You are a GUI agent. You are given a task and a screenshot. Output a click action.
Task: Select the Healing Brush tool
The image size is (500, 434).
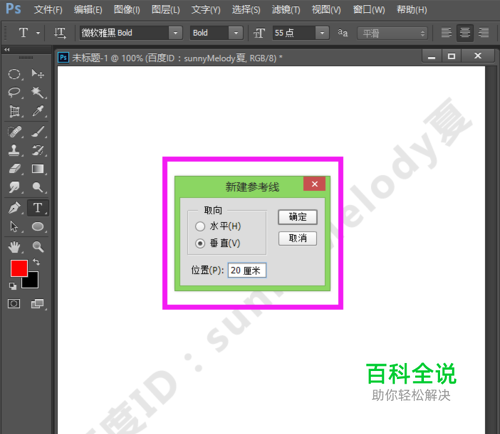[x=14, y=132]
